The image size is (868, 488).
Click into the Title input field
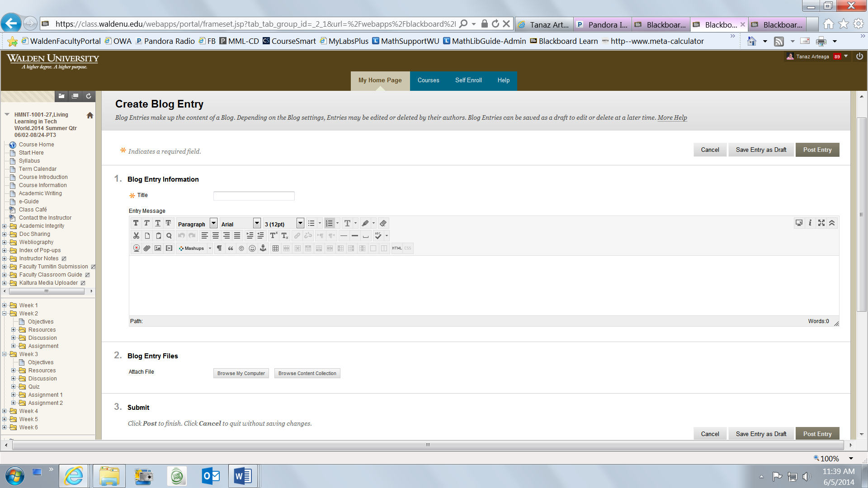254,196
